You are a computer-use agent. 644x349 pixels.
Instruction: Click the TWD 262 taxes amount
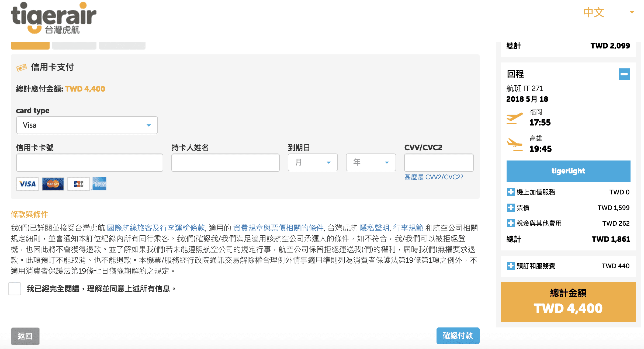616,223
